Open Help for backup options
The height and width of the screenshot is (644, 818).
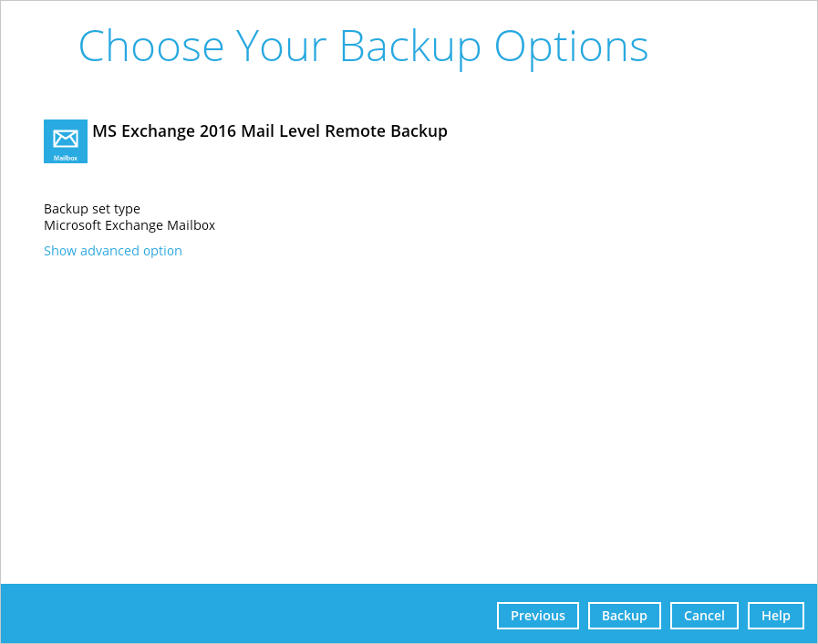776,616
